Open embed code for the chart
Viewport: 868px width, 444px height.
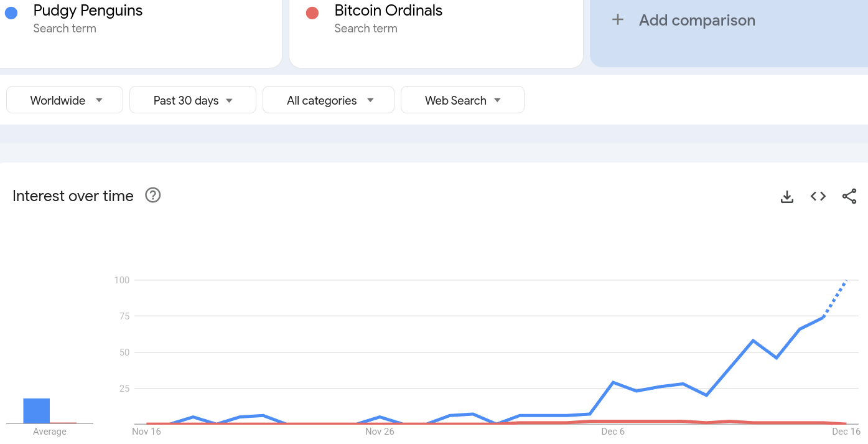[x=818, y=197]
